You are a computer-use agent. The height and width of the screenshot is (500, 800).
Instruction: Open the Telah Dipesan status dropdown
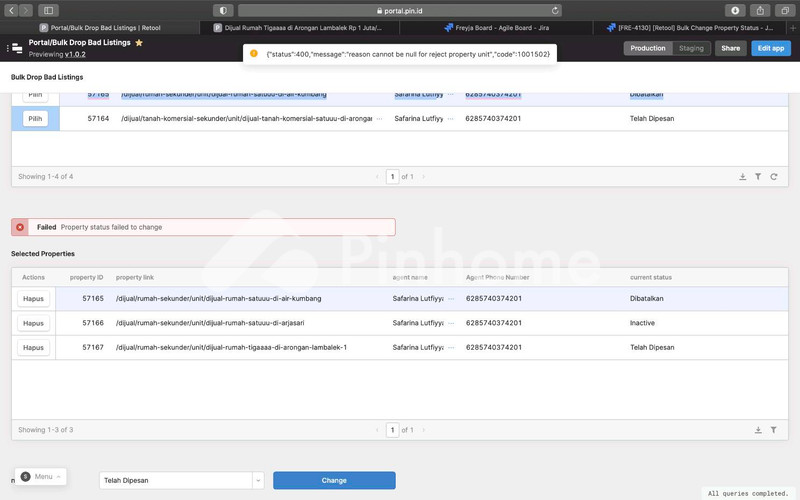click(x=258, y=480)
